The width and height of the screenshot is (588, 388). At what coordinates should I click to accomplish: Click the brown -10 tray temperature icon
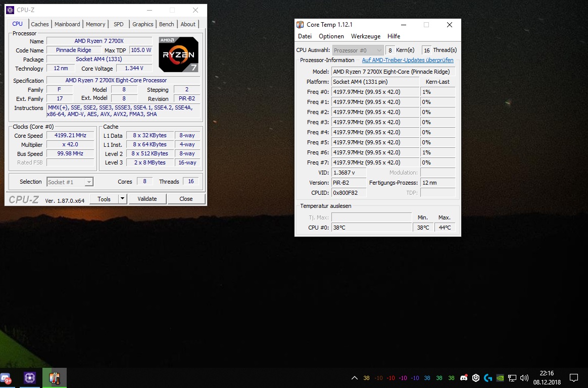click(379, 378)
